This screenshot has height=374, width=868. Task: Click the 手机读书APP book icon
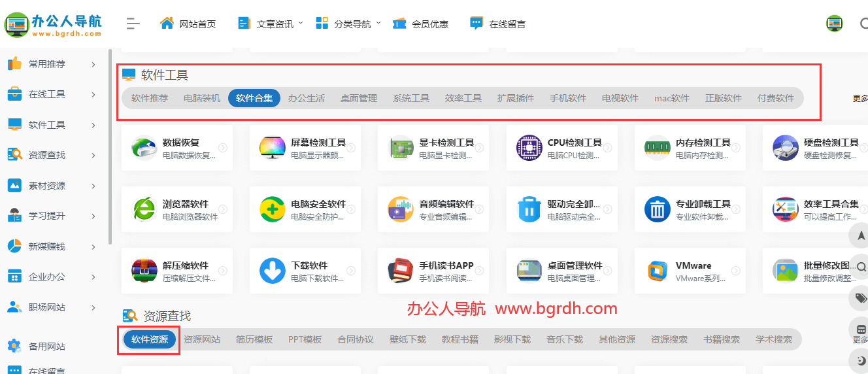coord(401,271)
